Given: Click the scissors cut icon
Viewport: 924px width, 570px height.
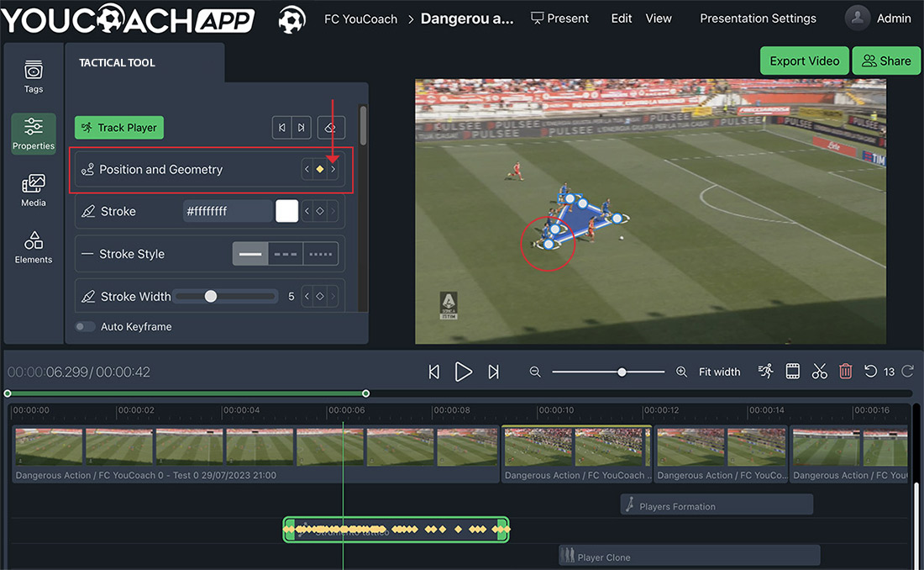Looking at the screenshot, I should [819, 371].
